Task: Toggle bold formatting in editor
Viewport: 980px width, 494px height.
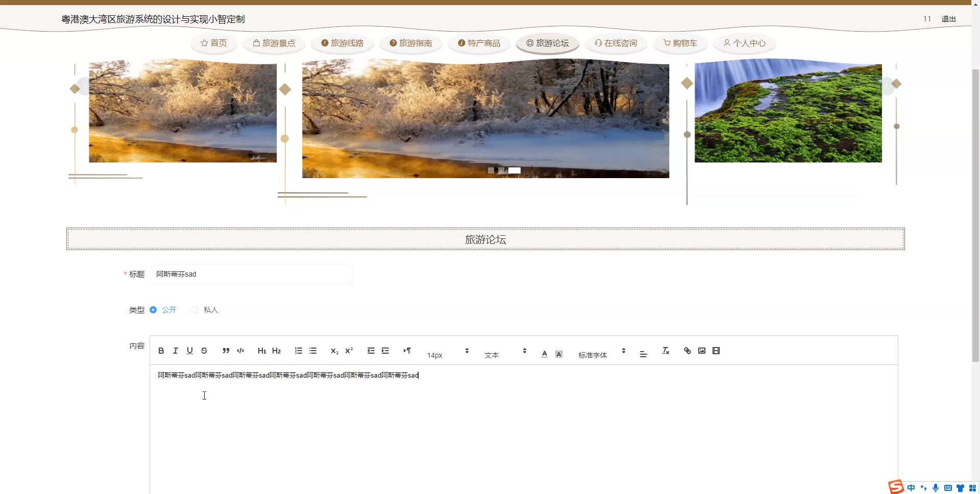Action: click(x=161, y=351)
